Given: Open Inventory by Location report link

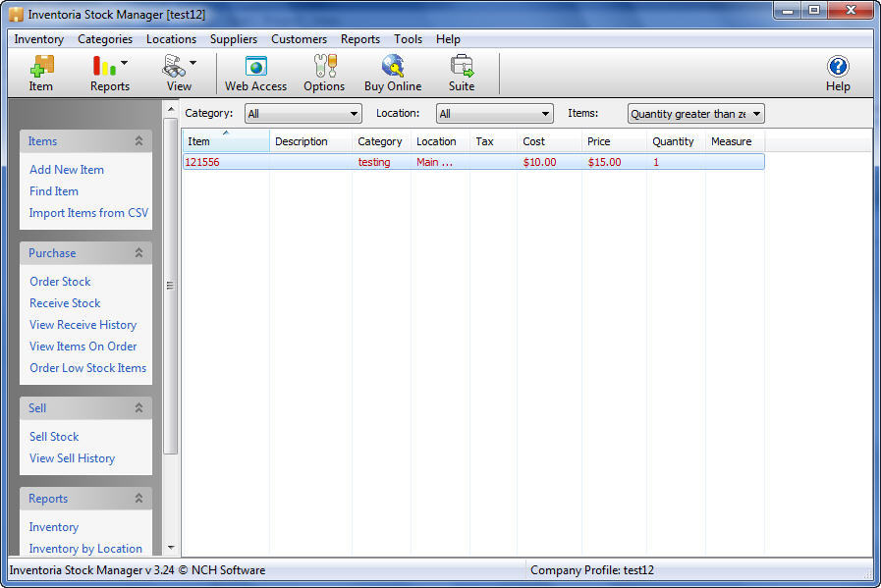Looking at the screenshot, I should pos(85,549).
